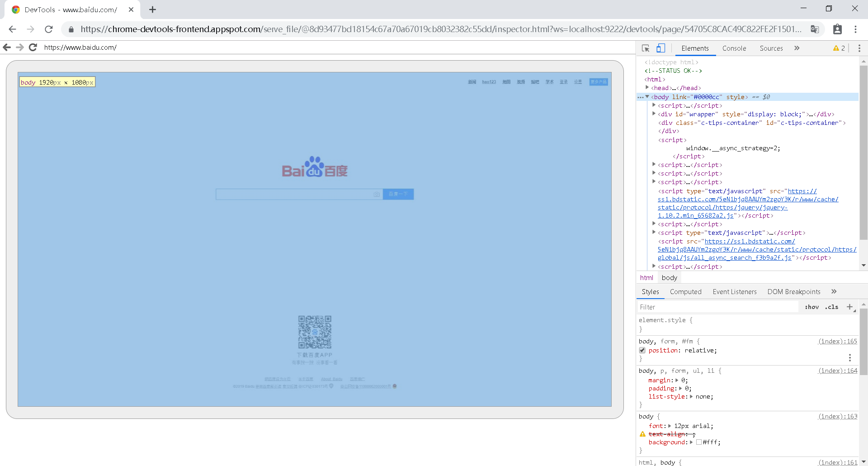The height and width of the screenshot is (466, 868).
Task: Expand the font shorthand property
Action: pos(670,426)
